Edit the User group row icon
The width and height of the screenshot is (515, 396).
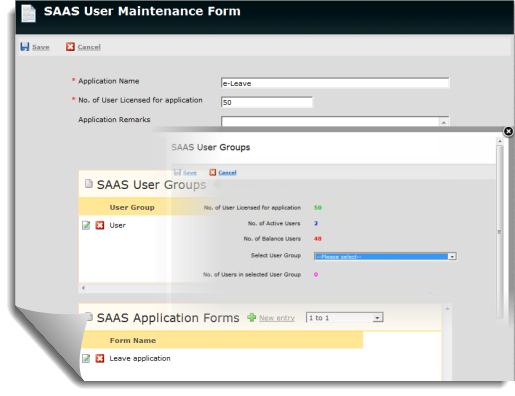click(x=86, y=225)
